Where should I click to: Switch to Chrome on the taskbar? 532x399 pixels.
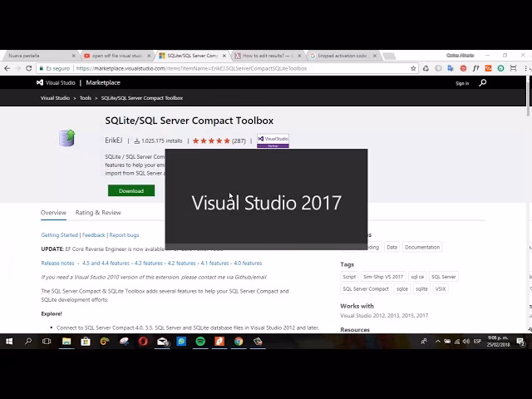pos(239,342)
